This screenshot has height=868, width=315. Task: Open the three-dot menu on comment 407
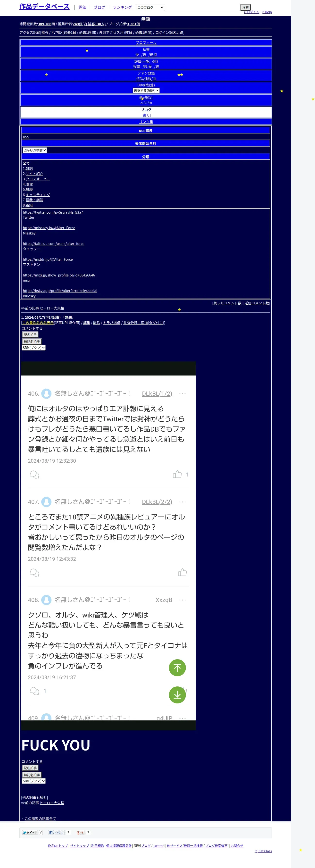coord(182,502)
